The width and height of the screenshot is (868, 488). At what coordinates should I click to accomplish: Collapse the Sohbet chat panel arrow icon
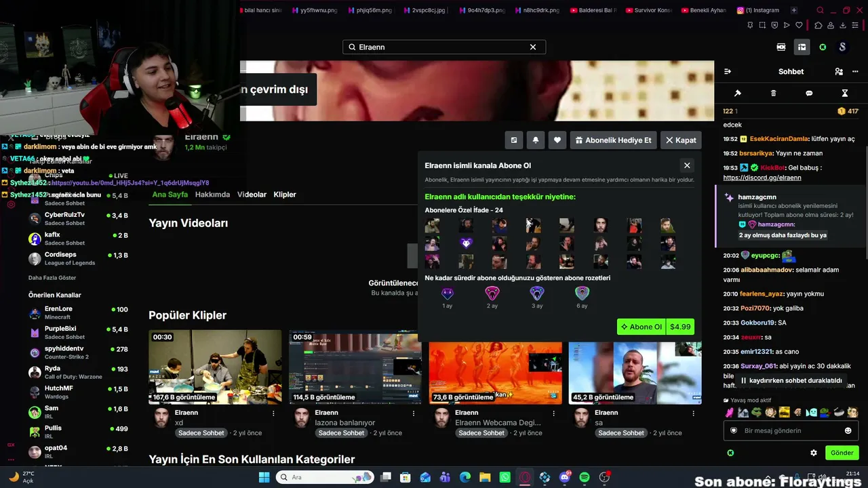728,71
